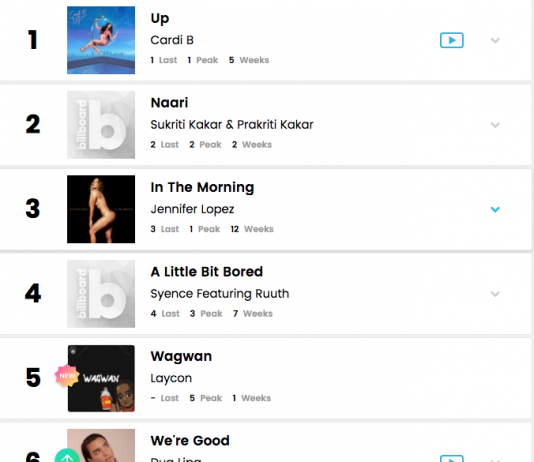Open the Wagwan cover artwork
The image size is (534, 462).
(101, 378)
